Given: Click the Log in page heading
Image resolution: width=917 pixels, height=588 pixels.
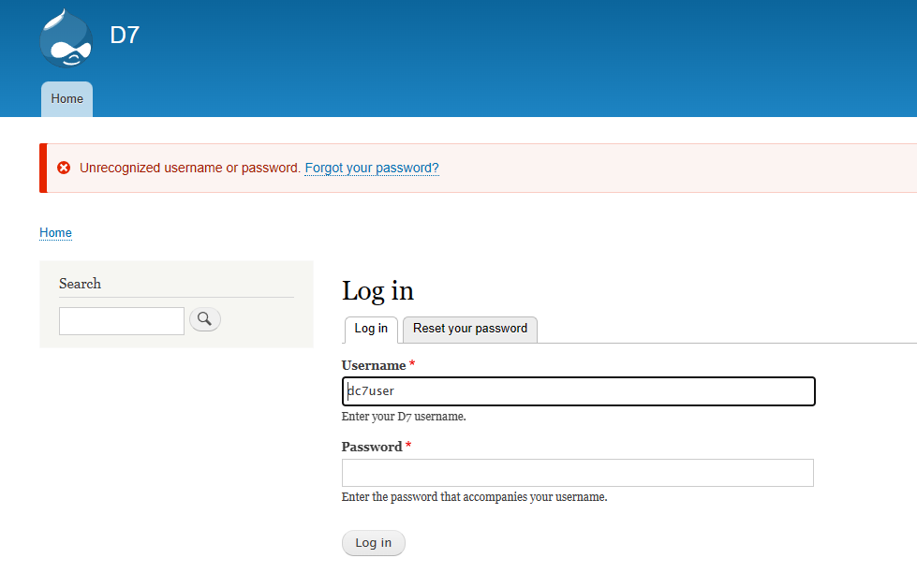Looking at the screenshot, I should click(x=377, y=290).
